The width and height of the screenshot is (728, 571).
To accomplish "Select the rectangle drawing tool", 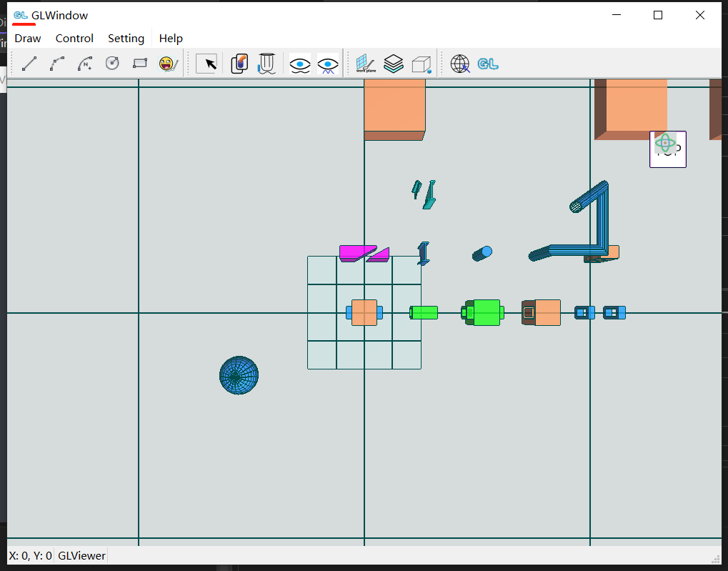I will [x=140, y=64].
